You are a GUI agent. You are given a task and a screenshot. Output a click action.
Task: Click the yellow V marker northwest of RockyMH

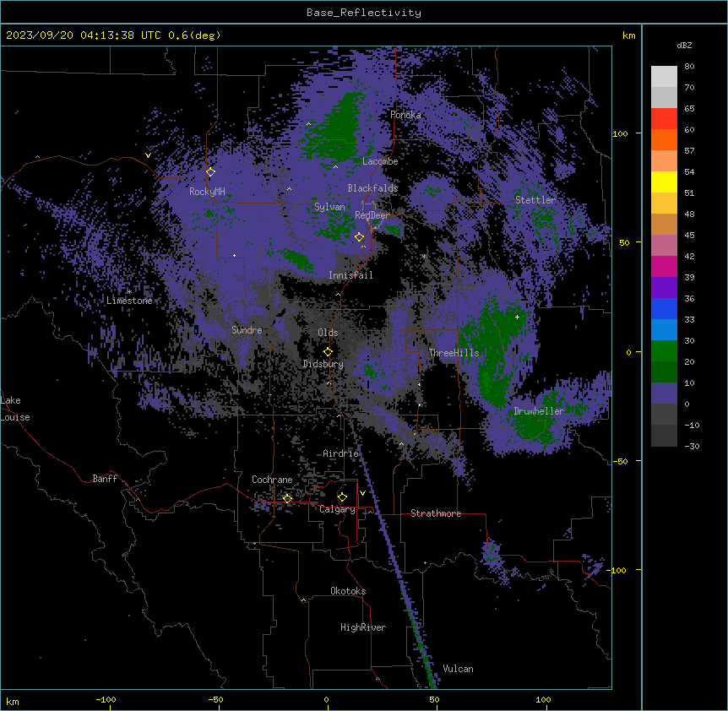point(148,155)
